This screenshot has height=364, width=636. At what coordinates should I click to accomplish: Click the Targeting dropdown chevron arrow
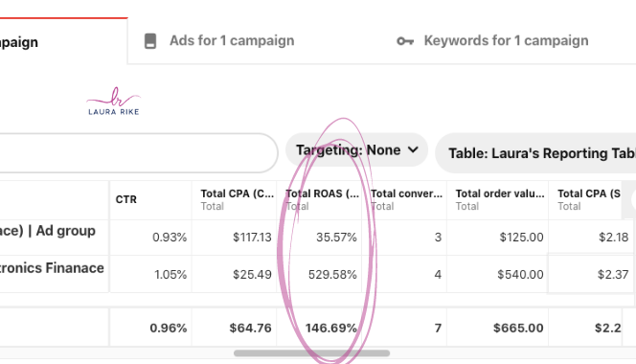(413, 149)
